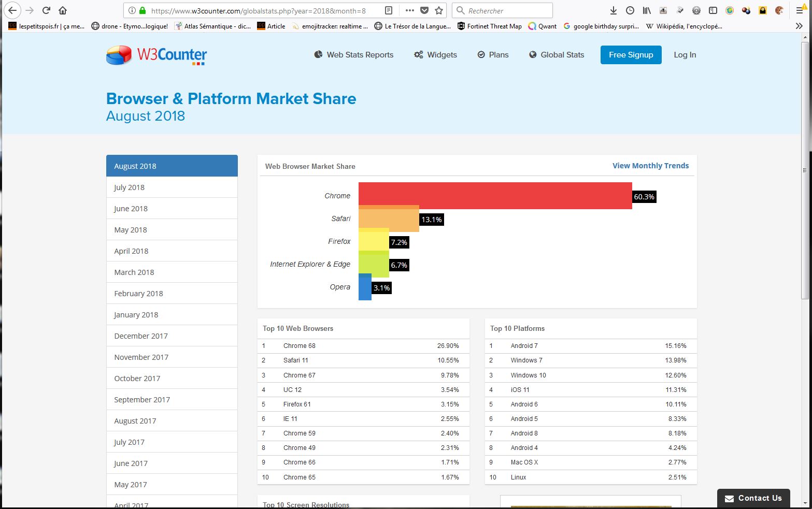Toggle the sidebar panel icon
812x509 pixels.
713,10
